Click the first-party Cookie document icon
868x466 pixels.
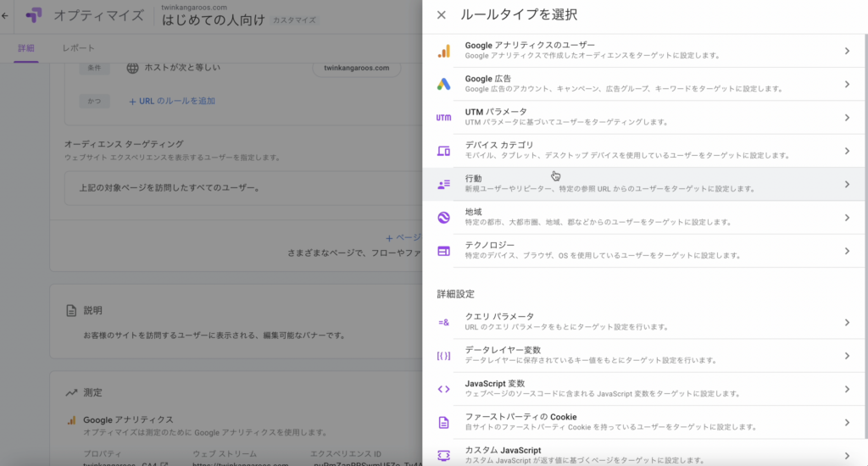pos(443,422)
